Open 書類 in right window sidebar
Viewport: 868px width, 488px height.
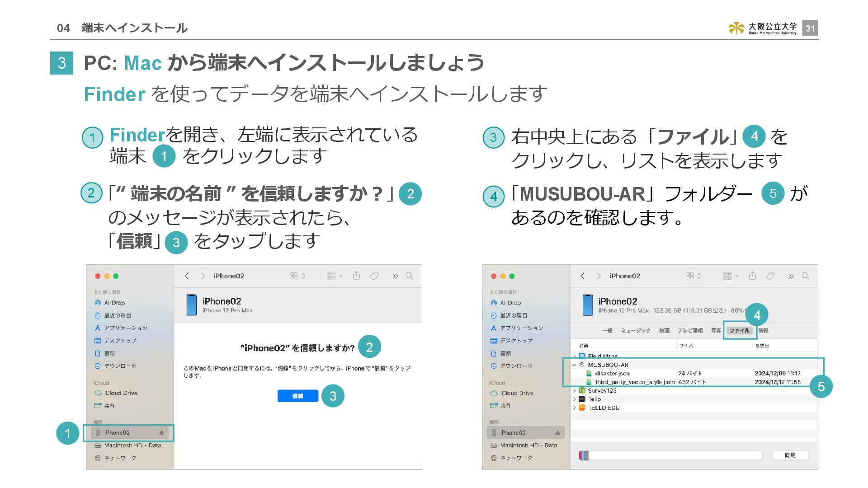pyautogui.click(x=501, y=353)
